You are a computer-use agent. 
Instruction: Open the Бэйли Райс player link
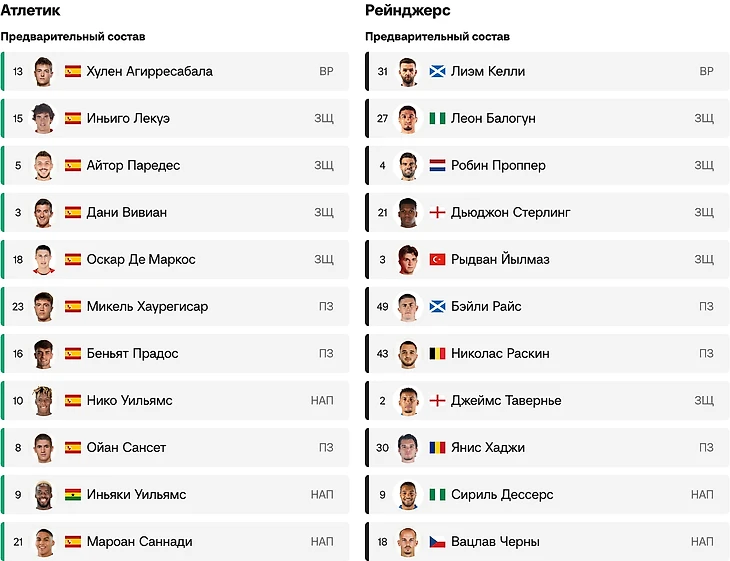pyautogui.click(x=486, y=306)
